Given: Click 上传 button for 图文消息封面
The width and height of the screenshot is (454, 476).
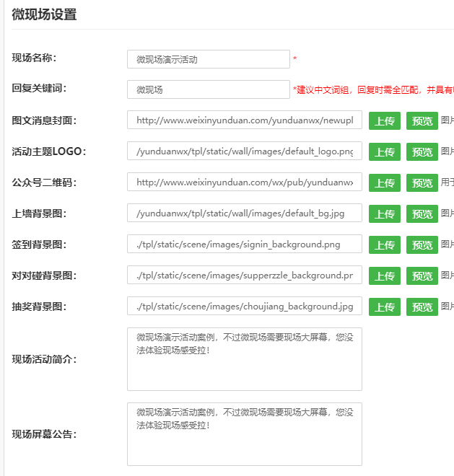Looking at the screenshot, I should (x=384, y=121).
